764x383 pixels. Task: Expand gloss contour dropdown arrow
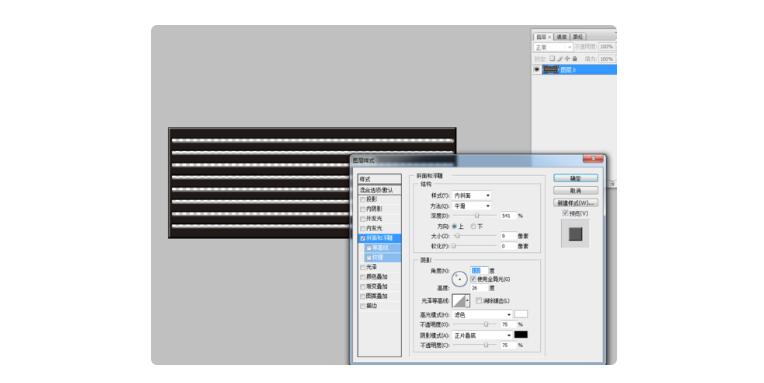pos(468,301)
